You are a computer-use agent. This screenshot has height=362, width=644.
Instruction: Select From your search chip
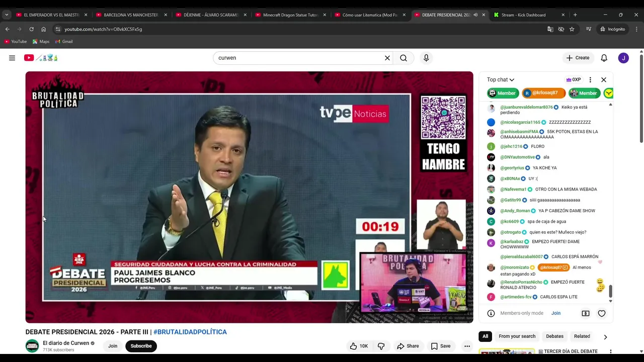pos(517,336)
